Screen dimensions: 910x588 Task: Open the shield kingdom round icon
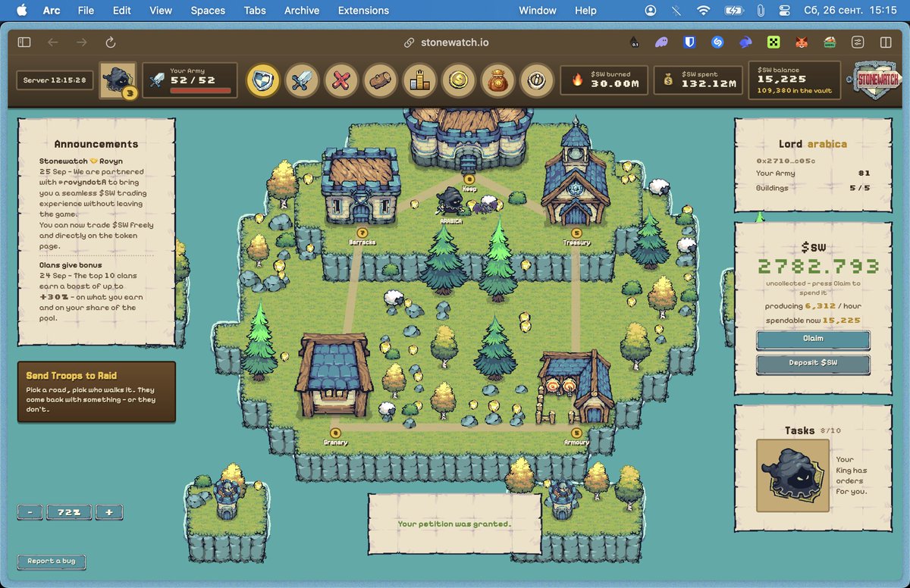coord(263,80)
